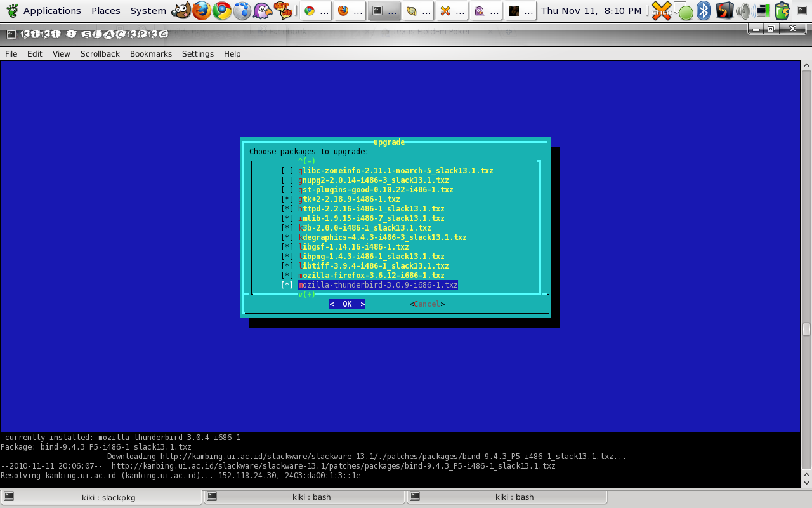Open the green chat status tray icon
Viewport: 812px width, 508px height.
click(684, 11)
